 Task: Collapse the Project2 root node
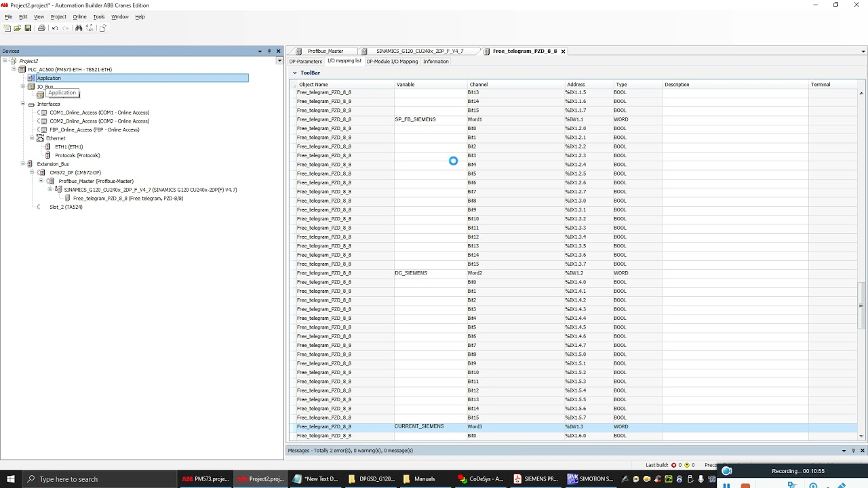point(5,61)
